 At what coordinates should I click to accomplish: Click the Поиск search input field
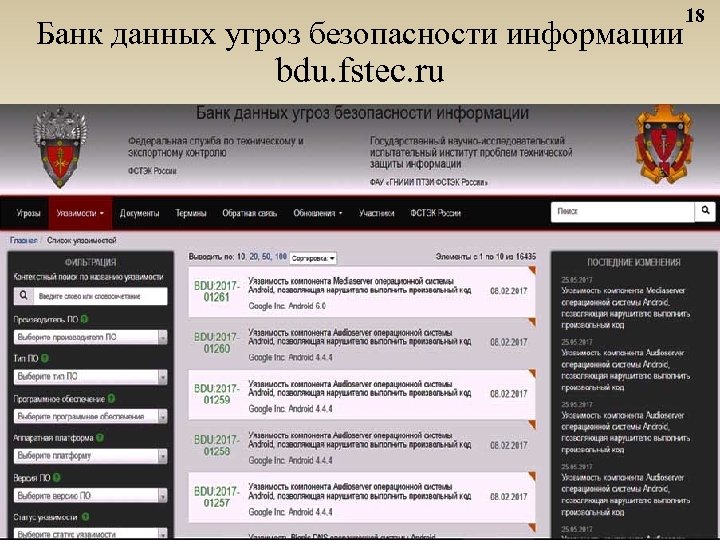[x=623, y=212]
